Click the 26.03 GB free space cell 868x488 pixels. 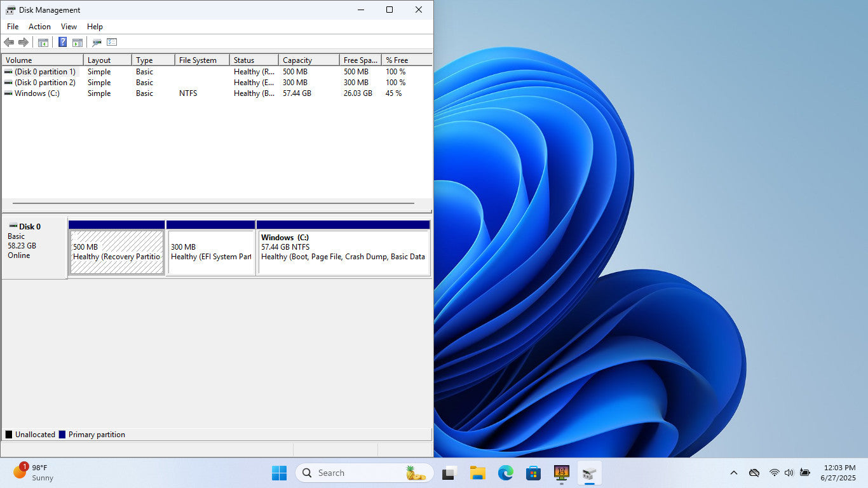point(358,93)
